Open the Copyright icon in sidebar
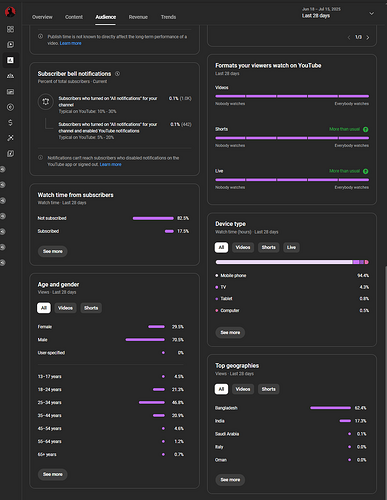This screenshot has height=500, width=387. click(10, 107)
